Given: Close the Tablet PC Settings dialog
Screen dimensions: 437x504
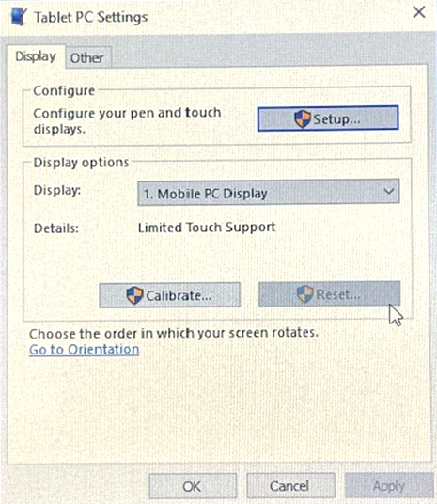Looking at the screenshot, I should [419, 13].
